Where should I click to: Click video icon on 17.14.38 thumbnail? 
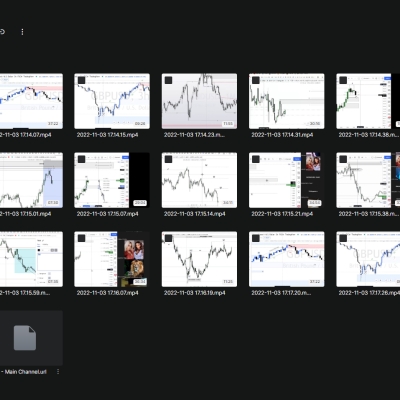coord(343,80)
